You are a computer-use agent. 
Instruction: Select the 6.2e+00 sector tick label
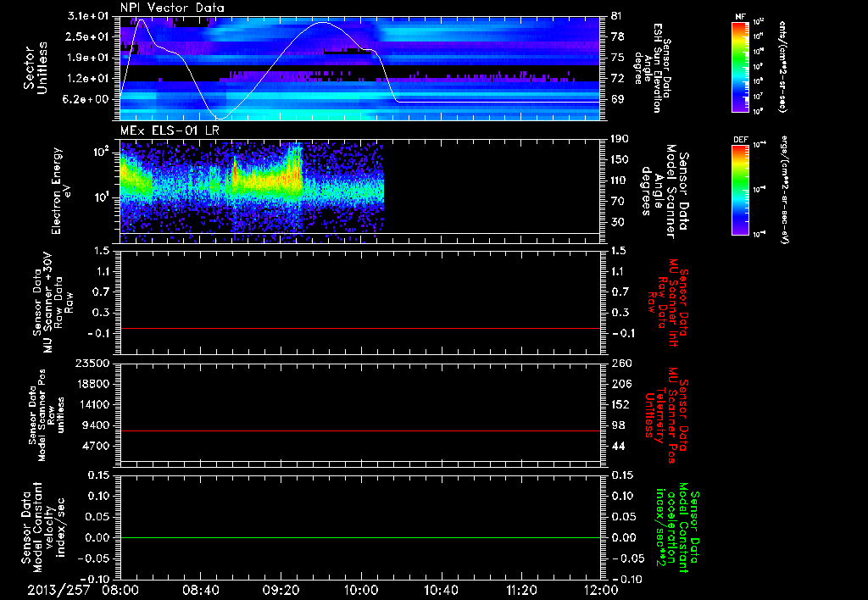click(x=87, y=99)
